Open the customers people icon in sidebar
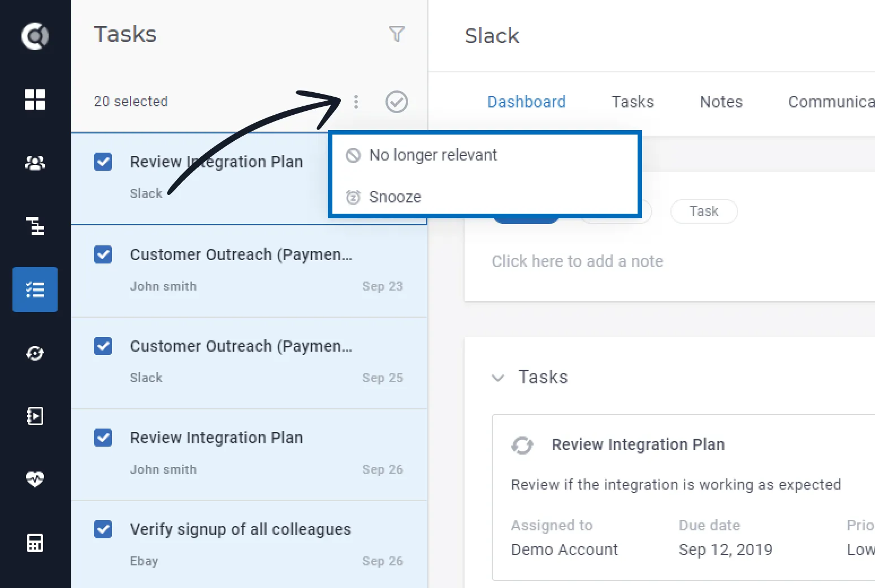The height and width of the screenshot is (588, 875). click(x=35, y=163)
